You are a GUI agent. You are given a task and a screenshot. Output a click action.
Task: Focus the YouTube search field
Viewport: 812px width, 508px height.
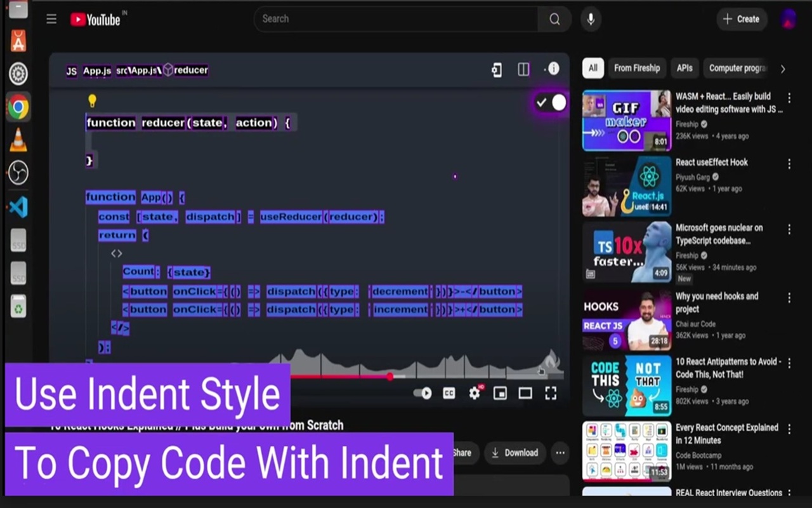(396, 19)
